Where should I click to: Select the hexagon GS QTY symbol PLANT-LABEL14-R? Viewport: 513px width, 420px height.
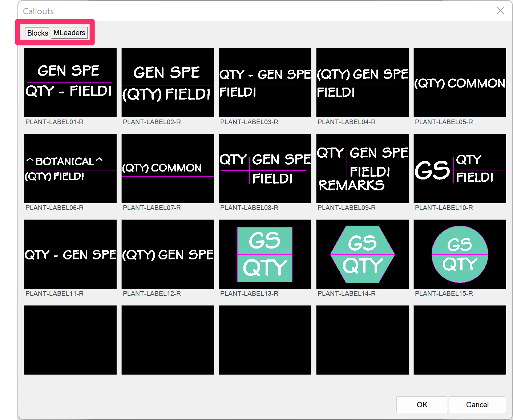[x=362, y=254]
